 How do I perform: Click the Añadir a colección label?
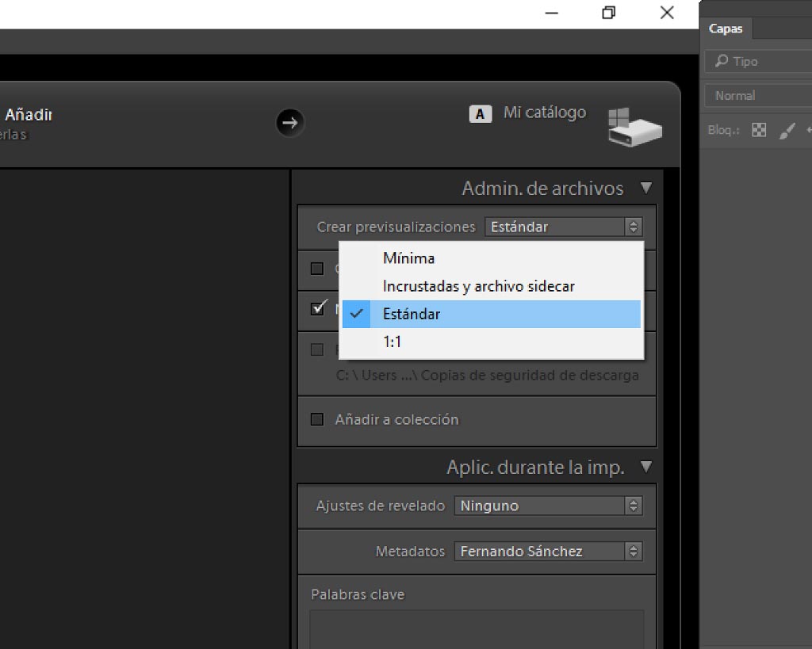click(x=396, y=419)
